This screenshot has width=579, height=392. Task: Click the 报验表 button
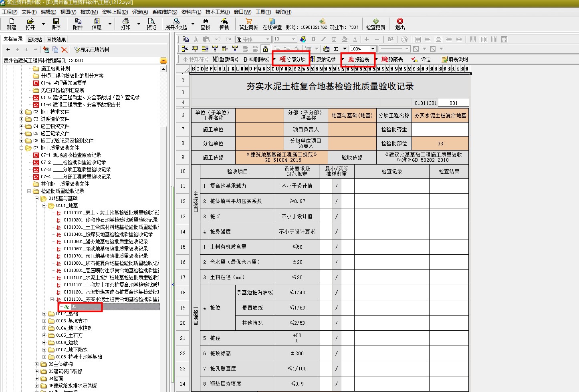tap(359, 59)
